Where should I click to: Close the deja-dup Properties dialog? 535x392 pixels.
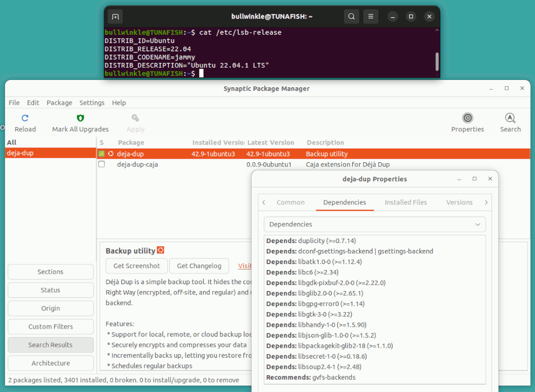point(490,179)
